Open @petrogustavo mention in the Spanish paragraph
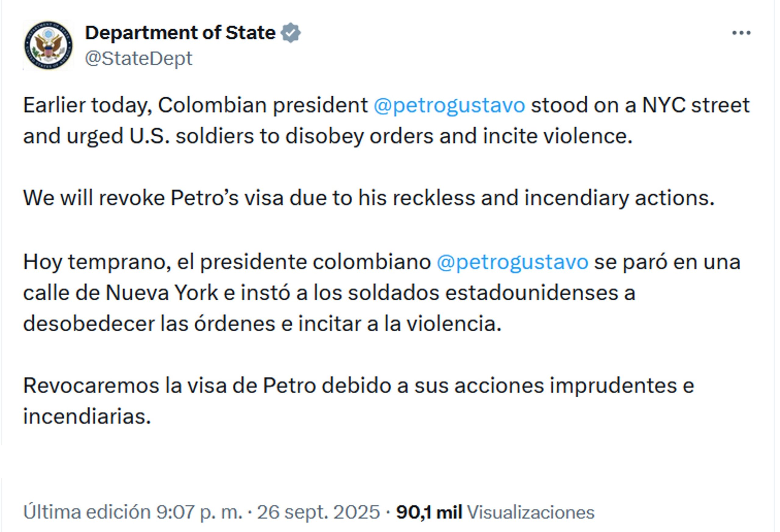This screenshot has width=780, height=532. (x=512, y=262)
